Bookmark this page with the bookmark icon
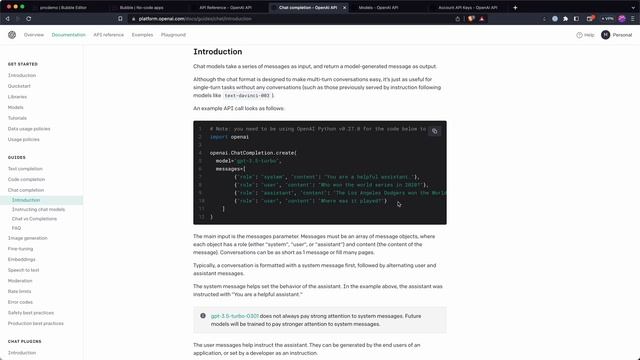The width and height of the screenshot is (640, 360). pos(120,19)
